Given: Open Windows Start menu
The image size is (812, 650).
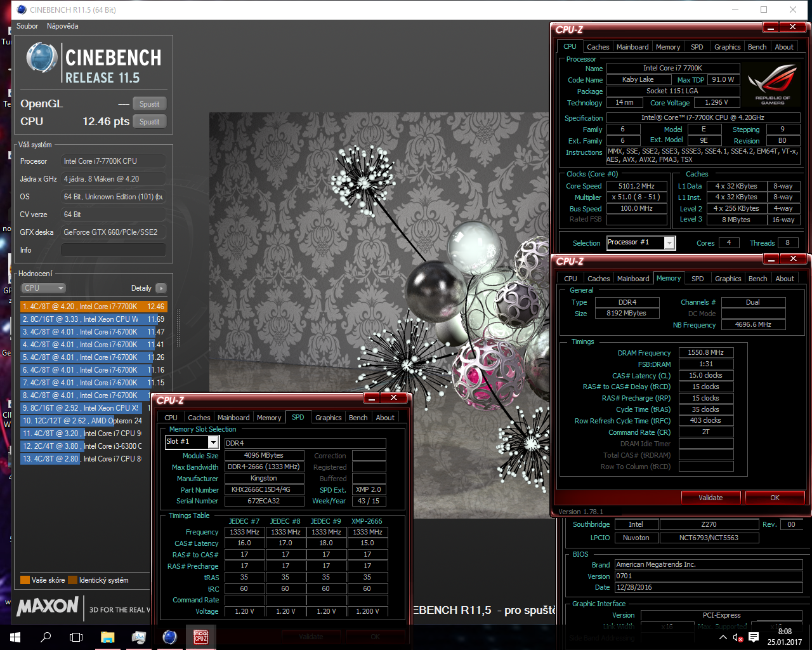Looking at the screenshot, I should click(15, 637).
